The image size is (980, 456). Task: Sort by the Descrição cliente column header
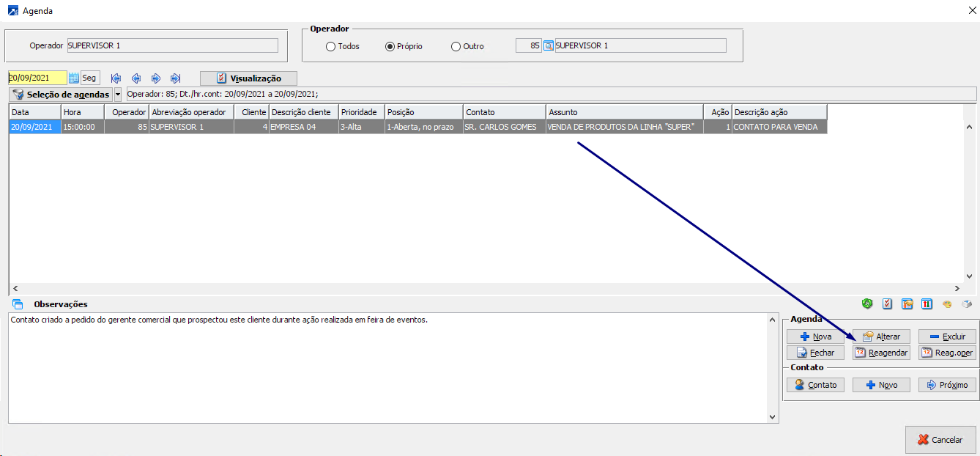point(303,112)
